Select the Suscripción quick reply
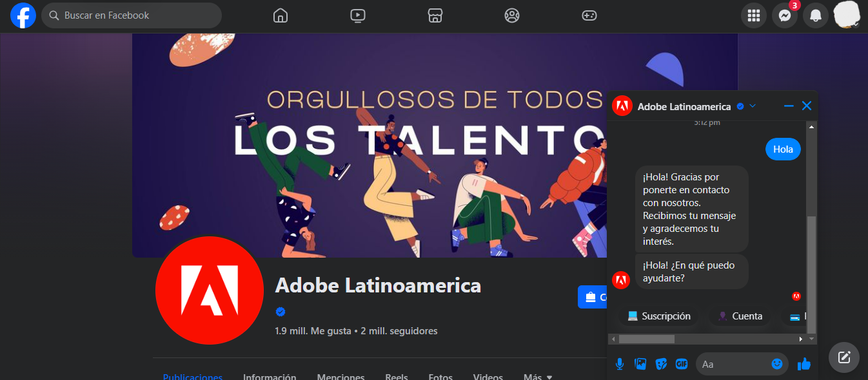This screenshot has width=868, height=380. click(x=659, y=316)
